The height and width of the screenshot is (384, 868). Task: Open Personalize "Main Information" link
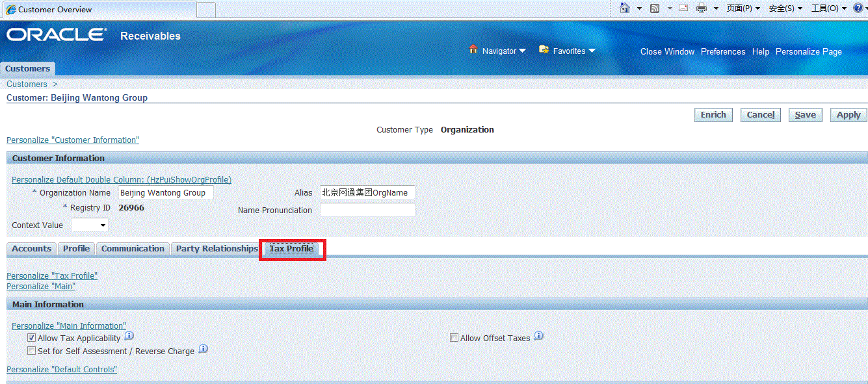click(x=69, y=326)
